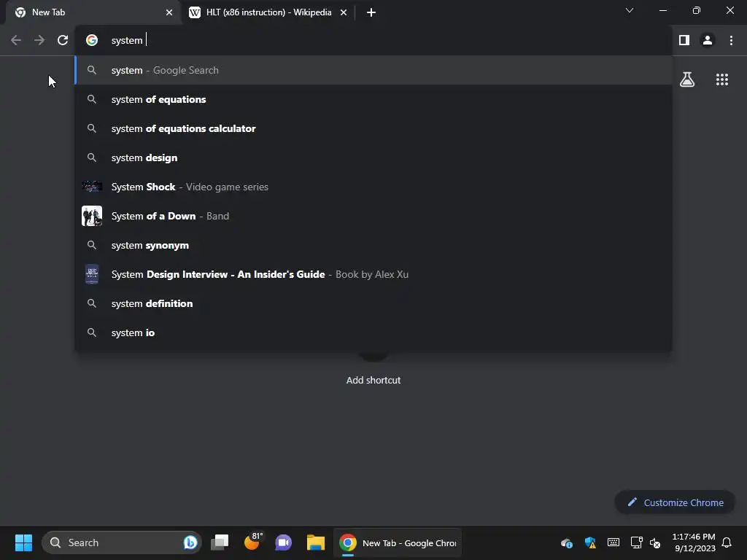
Task: Open the display network tray icon
Action: coord(636,542)
